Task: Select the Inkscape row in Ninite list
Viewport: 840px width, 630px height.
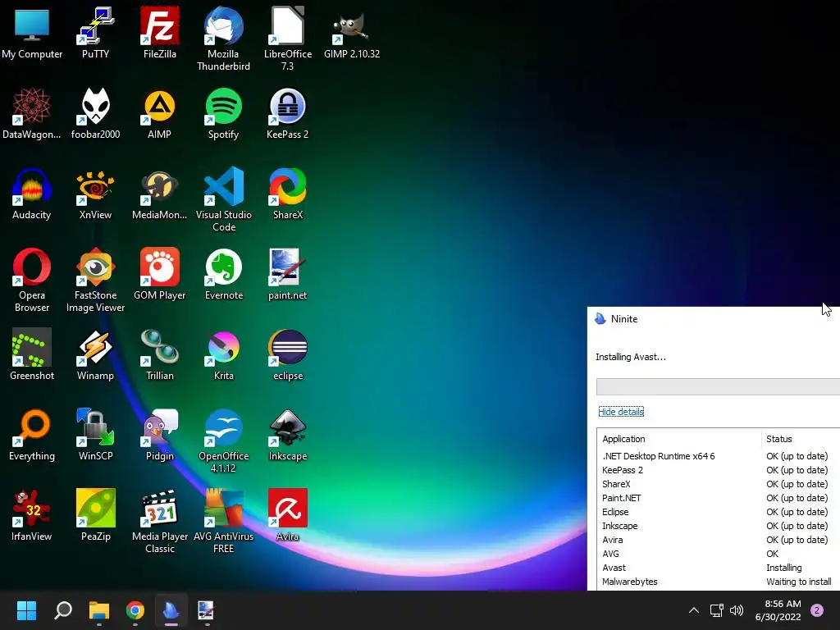Action: pyautogui.click(x=719, y=526)
